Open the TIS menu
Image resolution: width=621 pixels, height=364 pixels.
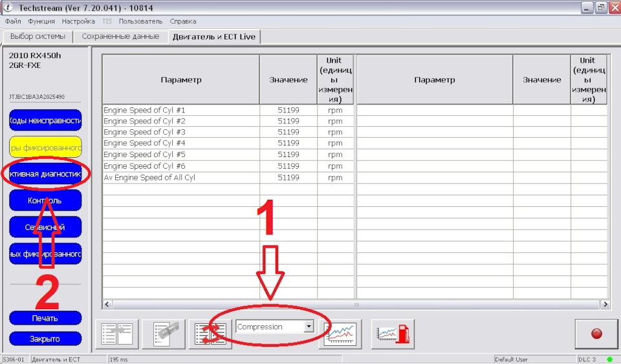[107, 21]
